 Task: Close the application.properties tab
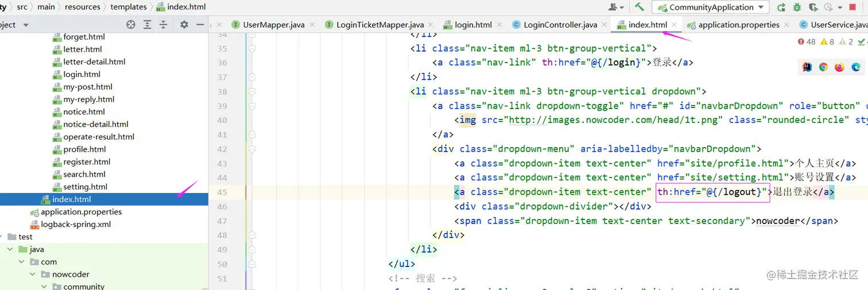[x=786, y=25]
